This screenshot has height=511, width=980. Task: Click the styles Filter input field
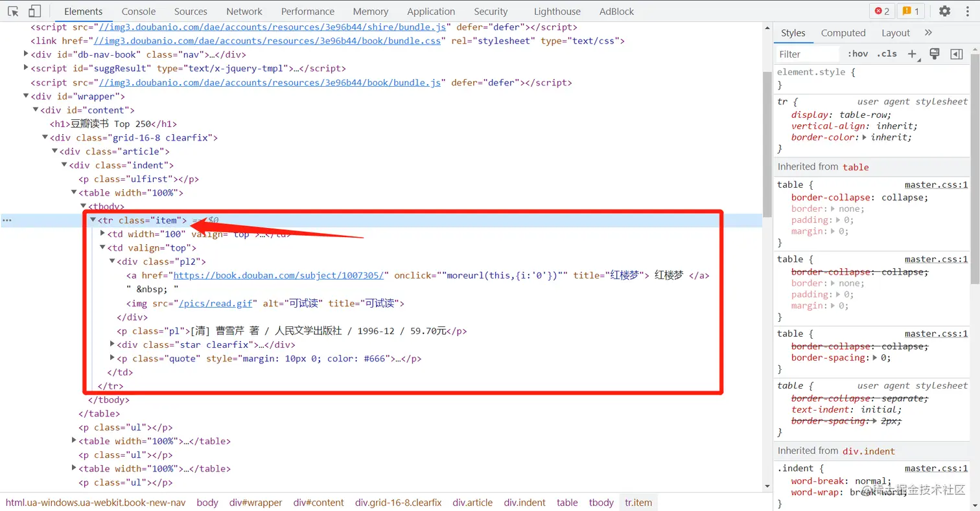click(x=806, y=54)
